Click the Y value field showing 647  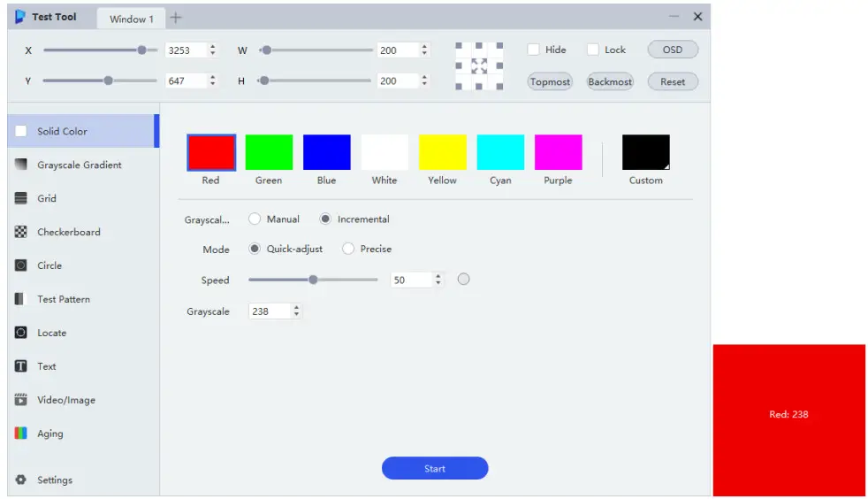(186, 81)
